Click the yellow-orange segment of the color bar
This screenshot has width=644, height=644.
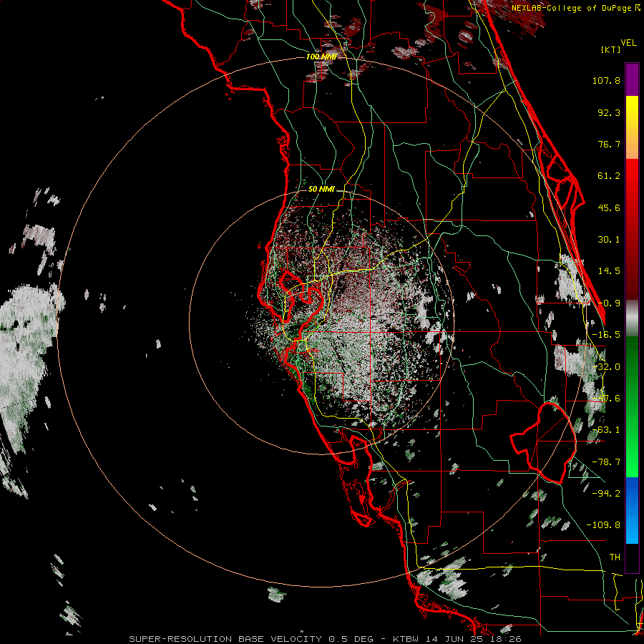tap(632, 127)
